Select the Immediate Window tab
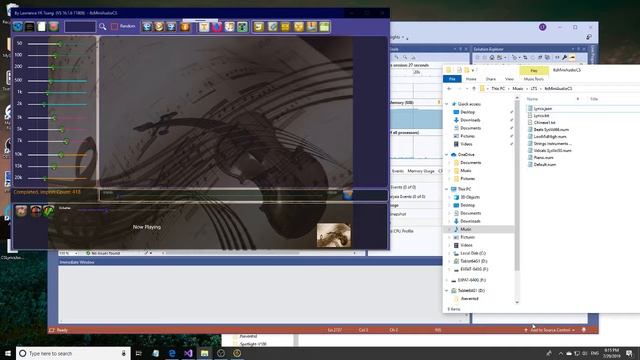Viewport: 640px width, 360px height. pyautogui.click(x=77, y=262)
